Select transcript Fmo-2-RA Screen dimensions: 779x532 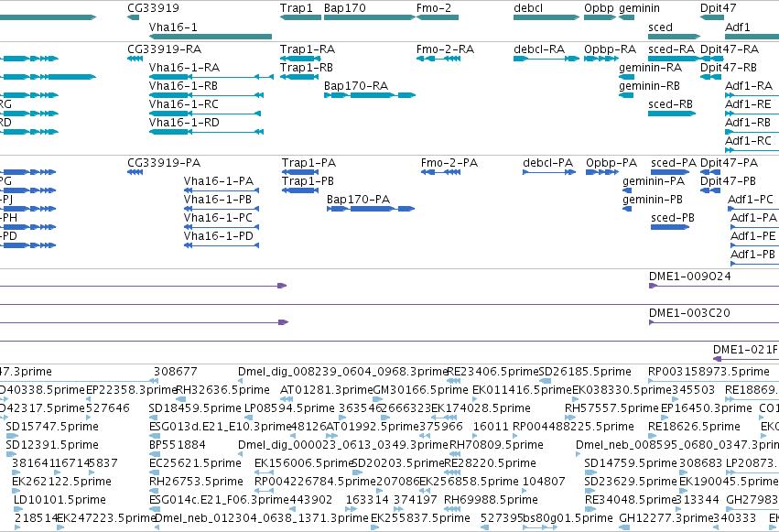pos(438,59)
